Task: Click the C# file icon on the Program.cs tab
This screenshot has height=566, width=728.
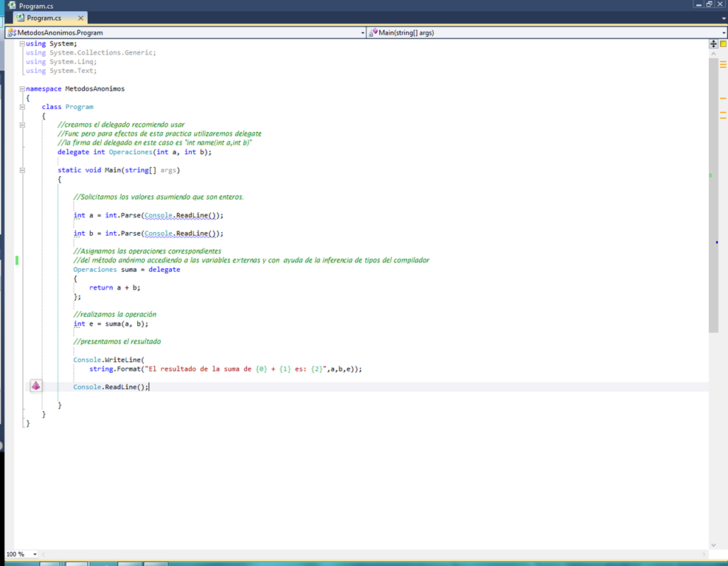Action: tap(20, 17)
